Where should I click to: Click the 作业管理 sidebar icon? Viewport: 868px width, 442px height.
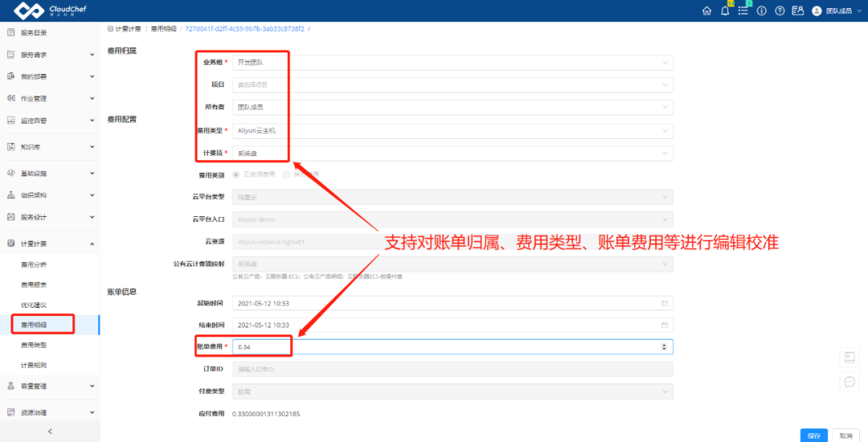[x=10, y=99]
